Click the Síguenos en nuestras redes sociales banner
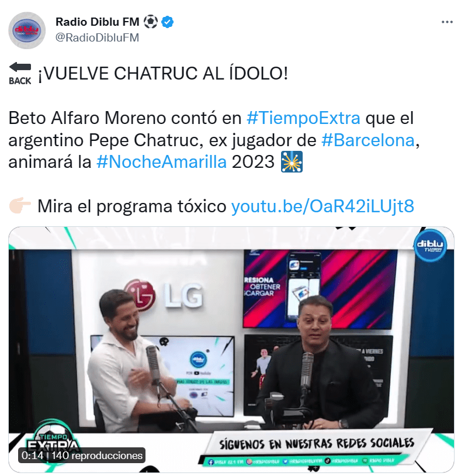Screen dimensions: 461x476 (x=316, y=444)
